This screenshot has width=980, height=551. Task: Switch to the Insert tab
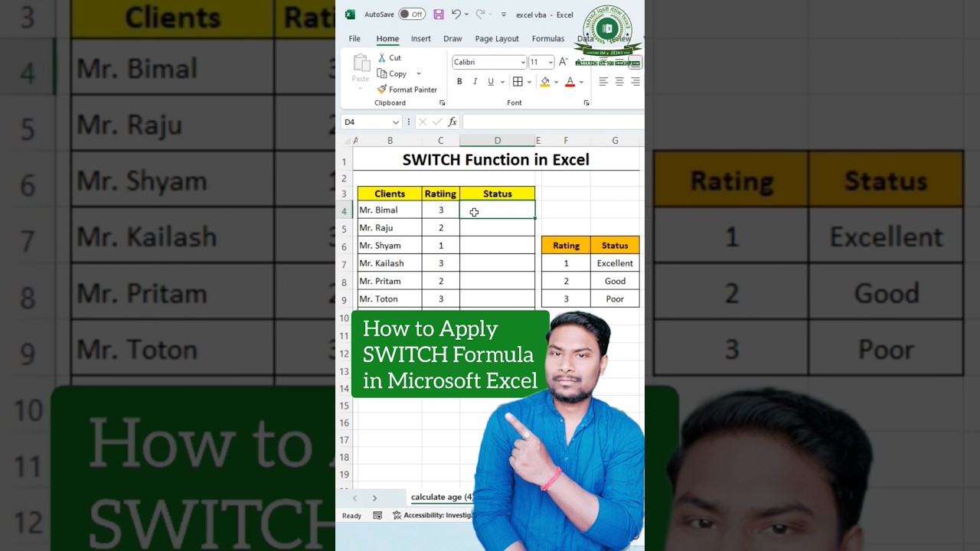420,38
